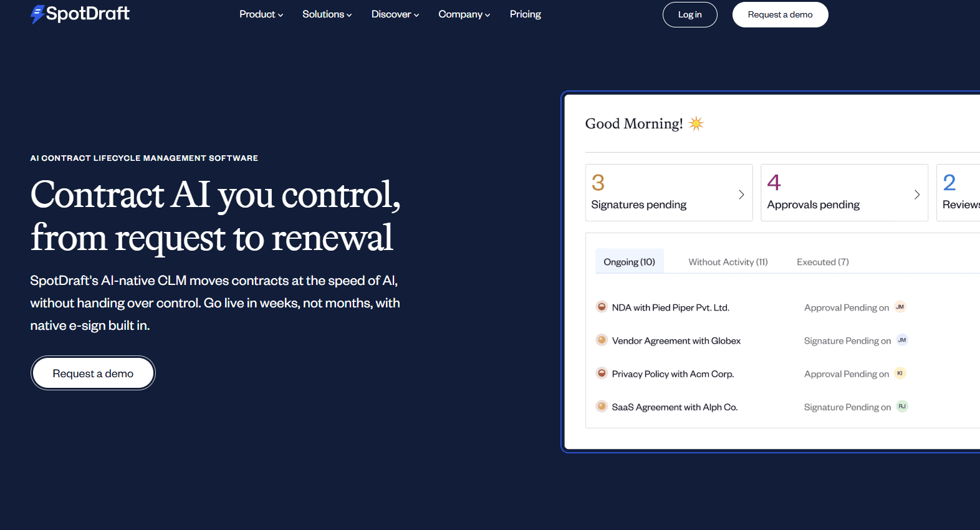Open the Executed (7) tab
The height and width of the screenshot is (530, 980).
pyautogui.click(x=823, y=262)
